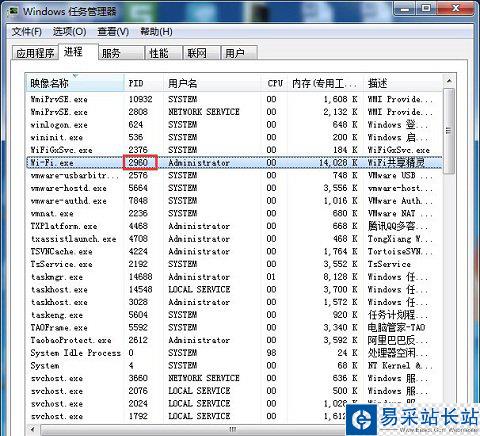480x436 pixels.
Task: Select the vmnat.exe process
Action: click(235, 213)
